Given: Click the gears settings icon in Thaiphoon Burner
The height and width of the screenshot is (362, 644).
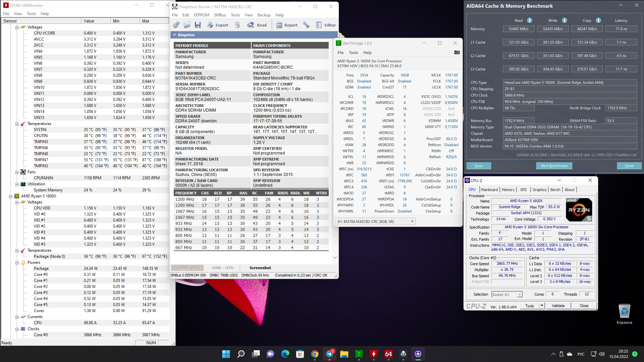Looking at the screenshot, I should [176, 25].
